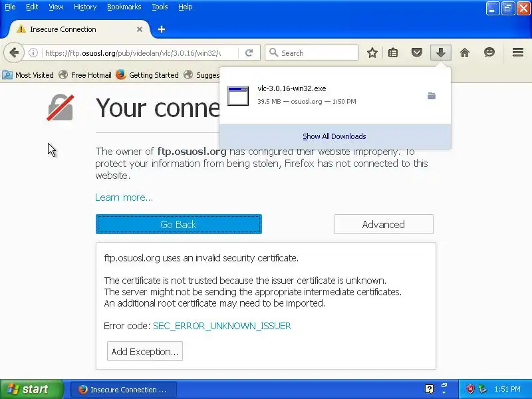Open the Free Hotmail bookmark
This screenshot has width=532, height=399.
point(85,75)
